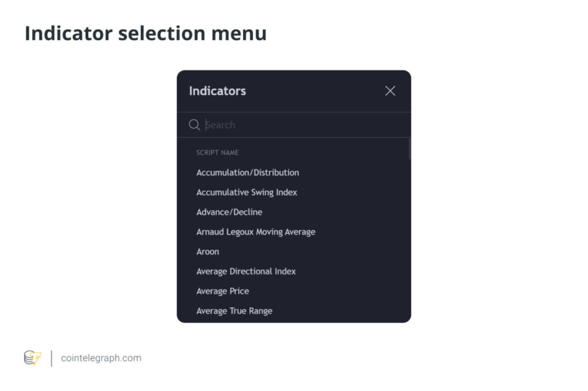This screenshot has height=391, width=588.
Task: Click the Indicators panel title
Action: pyautogui.click(x=218, y=91)
